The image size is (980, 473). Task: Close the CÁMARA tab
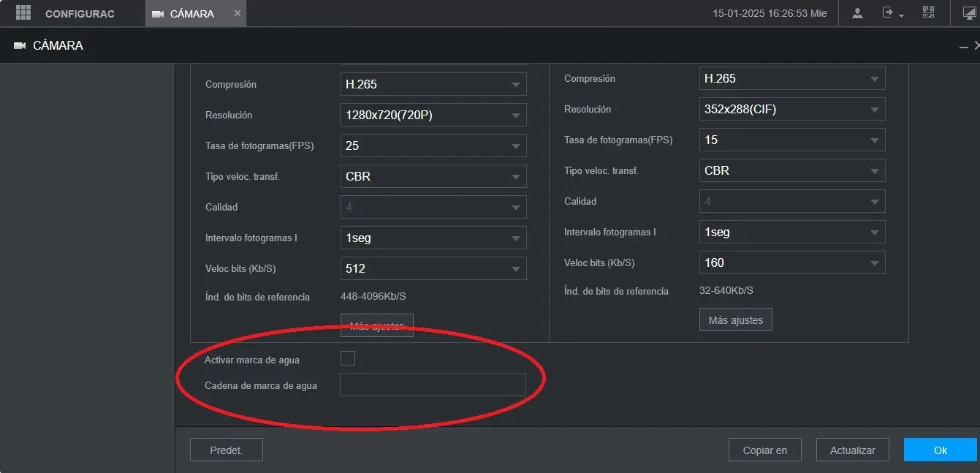point(238,13)
